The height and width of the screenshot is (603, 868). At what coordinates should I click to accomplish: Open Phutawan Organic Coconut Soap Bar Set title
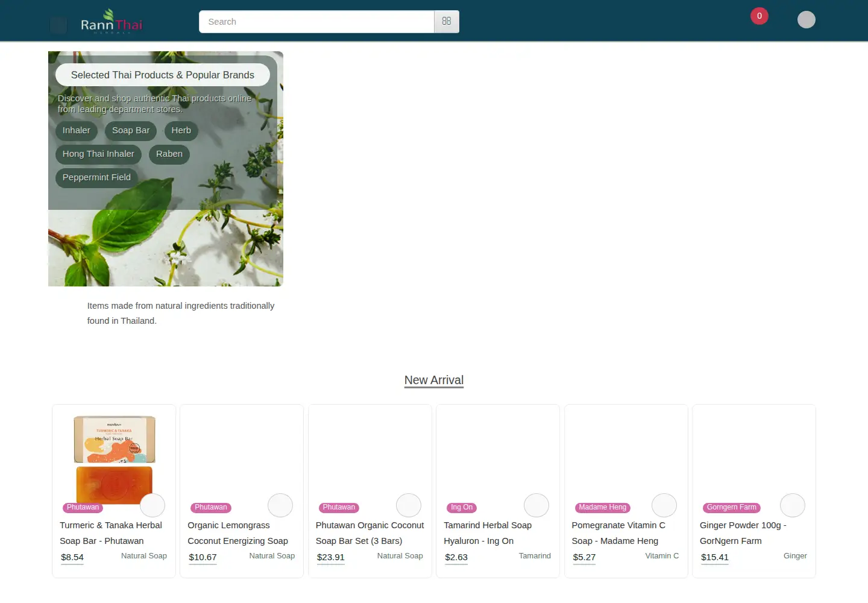370,534
